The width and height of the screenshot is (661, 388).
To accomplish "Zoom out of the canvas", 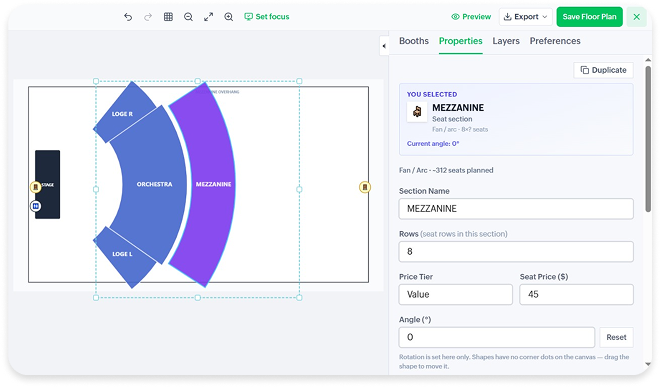I will (x=188, y=17).
